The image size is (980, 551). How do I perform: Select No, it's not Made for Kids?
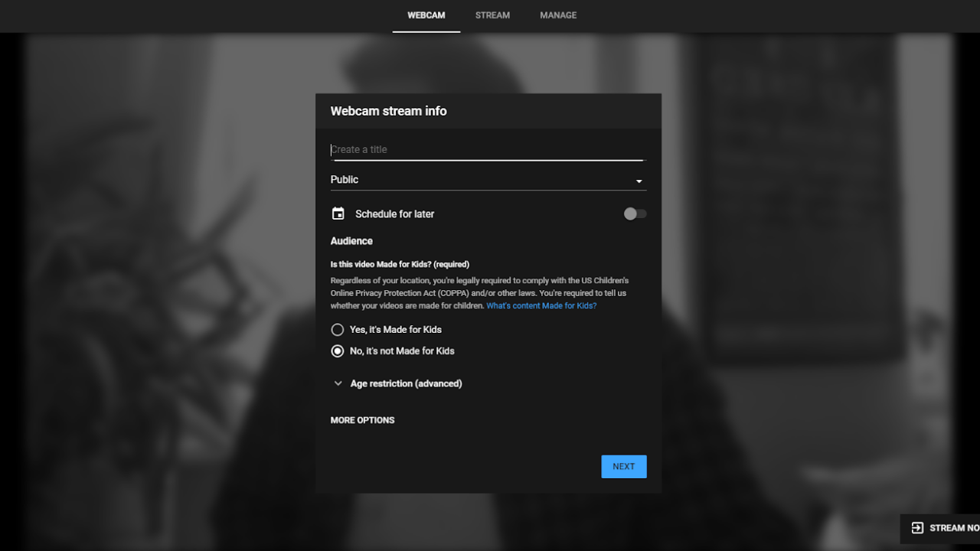click(x=393, y=351)
